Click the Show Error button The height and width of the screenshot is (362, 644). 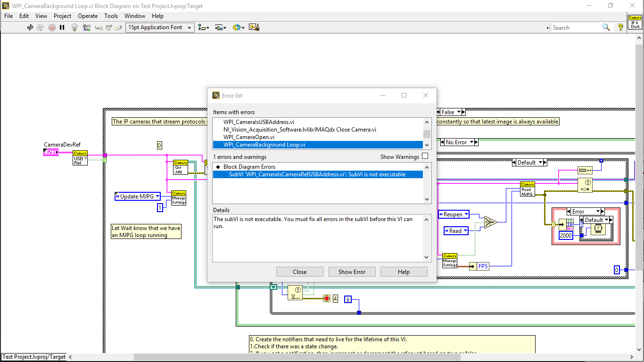click(352, 272)
